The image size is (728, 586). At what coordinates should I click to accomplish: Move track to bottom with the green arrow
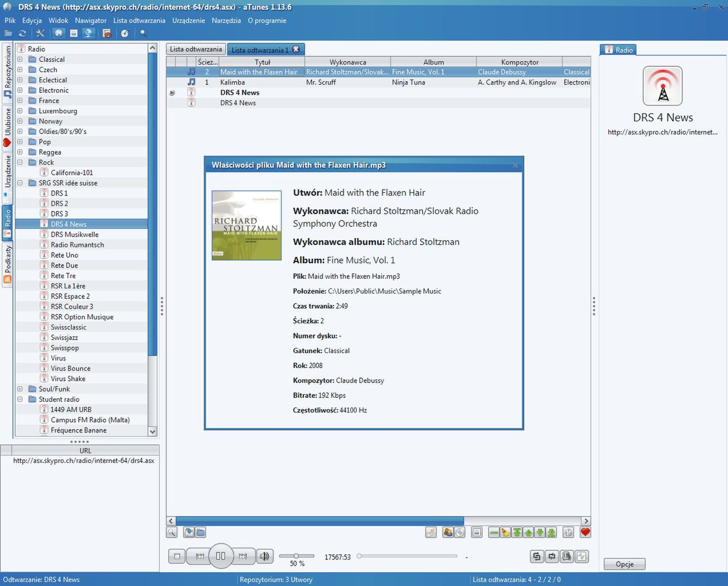[551, 533]
